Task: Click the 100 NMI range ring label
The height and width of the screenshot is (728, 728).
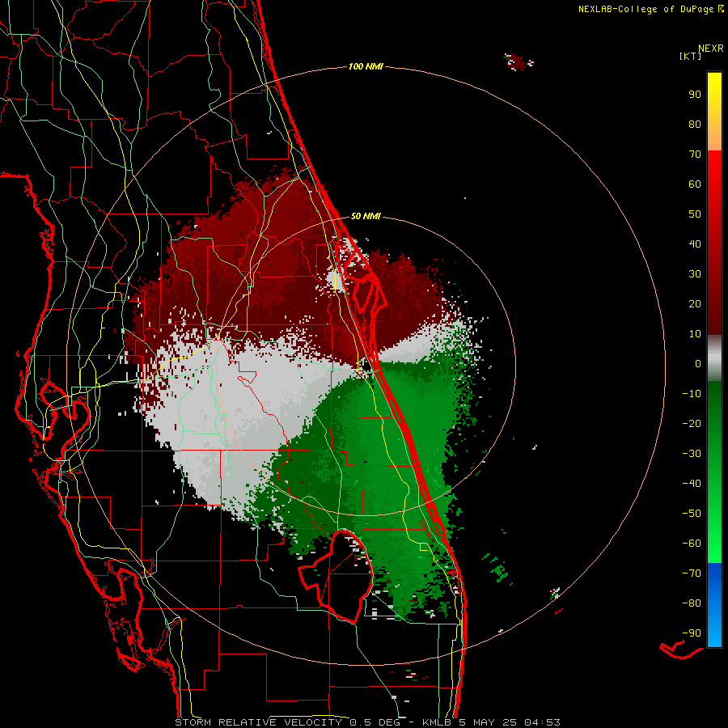Action: (366, 66)
